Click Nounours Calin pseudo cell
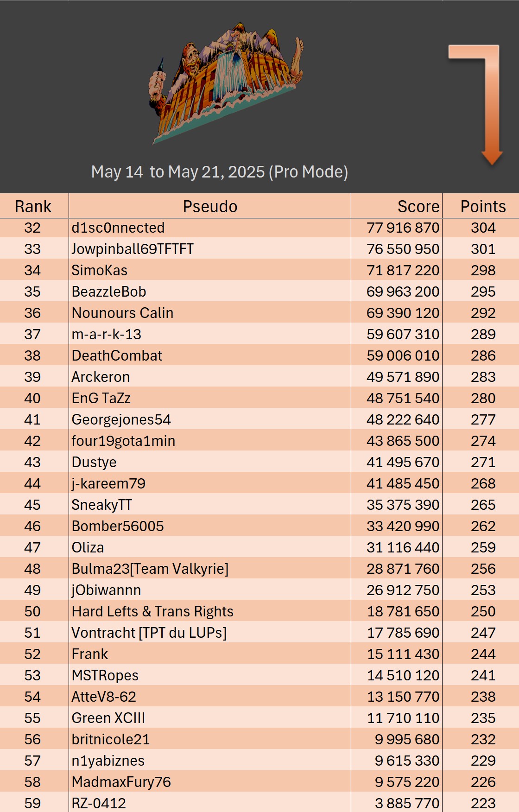The height and width of the screenshot is (812, 519). [122, 313]
